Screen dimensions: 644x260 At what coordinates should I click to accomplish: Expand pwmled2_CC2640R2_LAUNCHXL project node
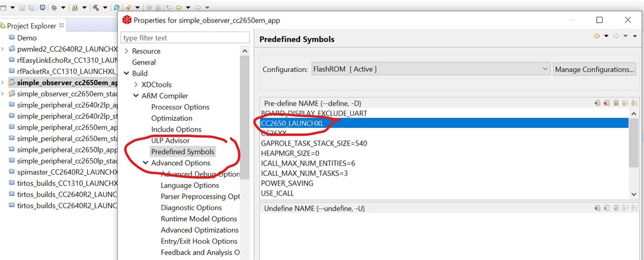tap(3, 49)
